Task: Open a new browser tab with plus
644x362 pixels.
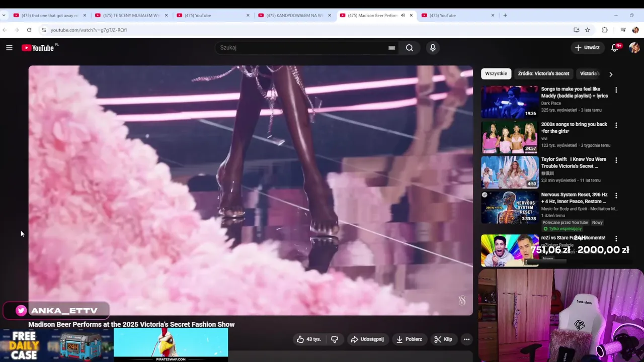Action: (x=505, y=16)
